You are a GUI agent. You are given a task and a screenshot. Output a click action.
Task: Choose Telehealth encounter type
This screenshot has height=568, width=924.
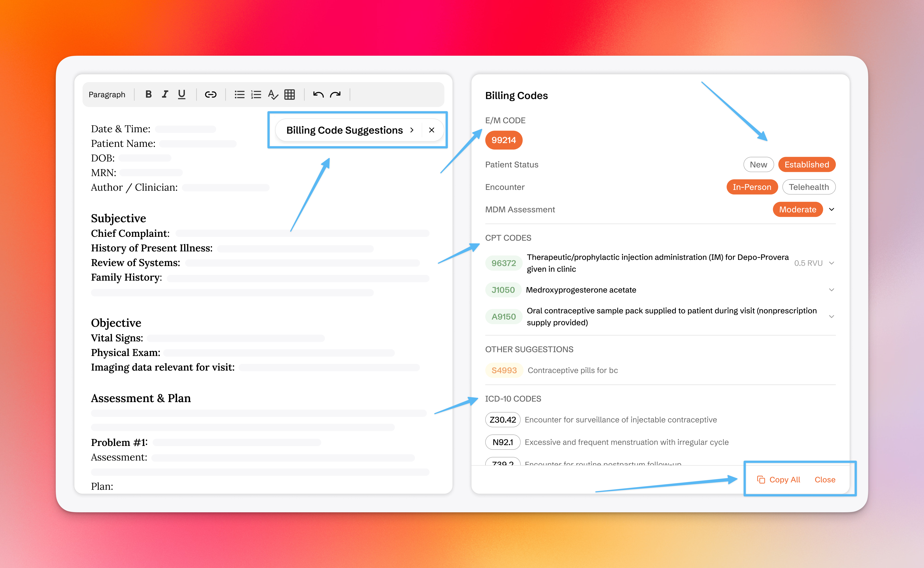[809, 187]
